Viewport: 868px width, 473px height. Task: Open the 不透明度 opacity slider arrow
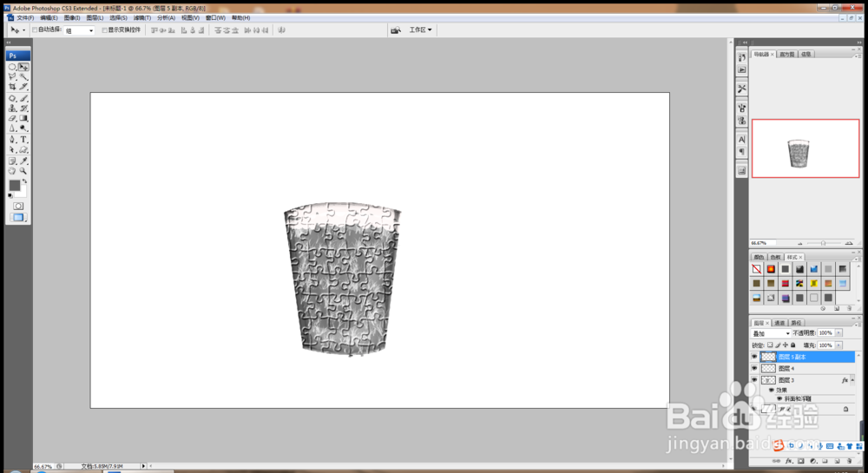click(x=839, y=333)
